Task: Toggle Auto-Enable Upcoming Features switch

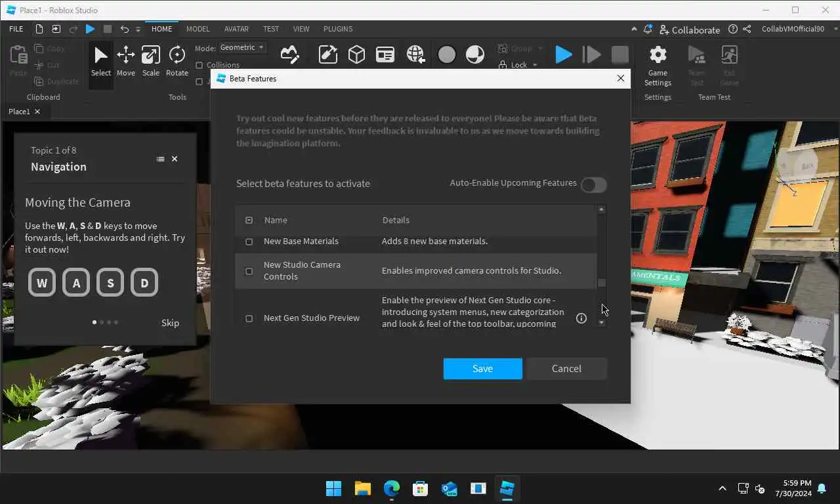Action: 593,185
